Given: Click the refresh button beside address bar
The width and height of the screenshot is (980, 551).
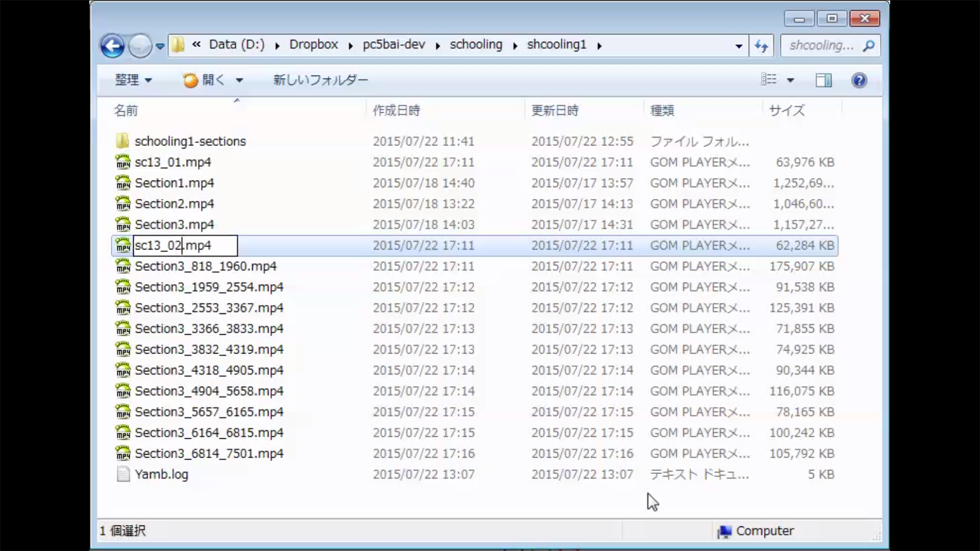Looking at the screenshot, I should (x=761, y=46).
